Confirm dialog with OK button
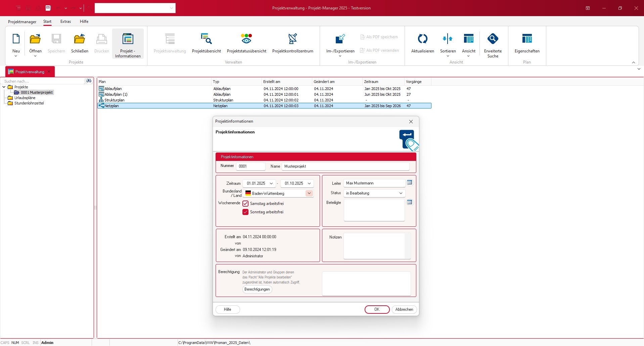This screenshot has height=346, width=644. (377, 309)
